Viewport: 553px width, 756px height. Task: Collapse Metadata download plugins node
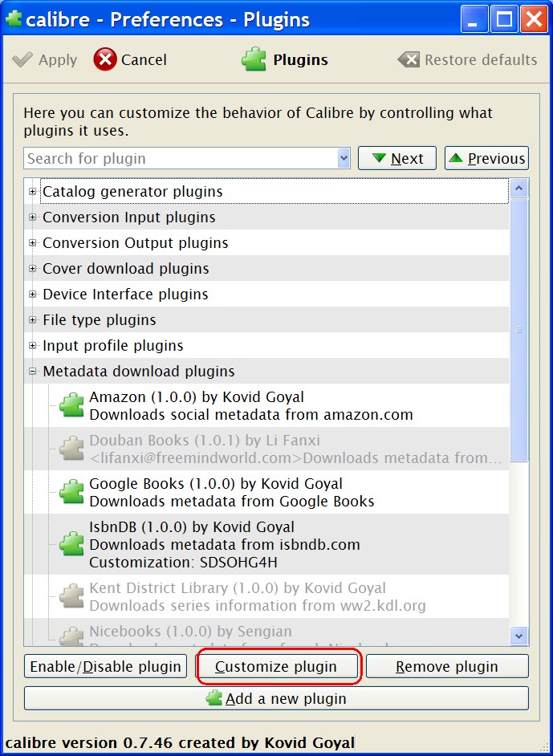pos(32,372)
